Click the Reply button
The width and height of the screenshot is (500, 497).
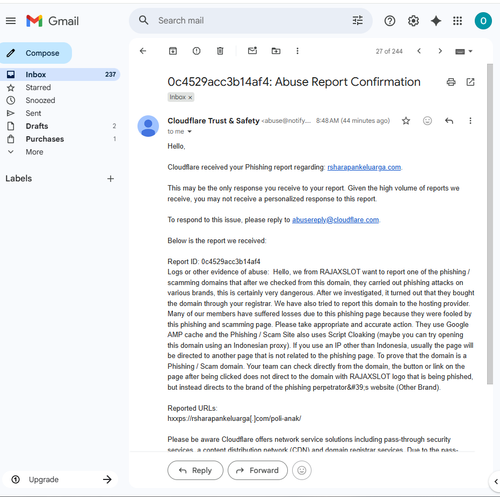195,470
